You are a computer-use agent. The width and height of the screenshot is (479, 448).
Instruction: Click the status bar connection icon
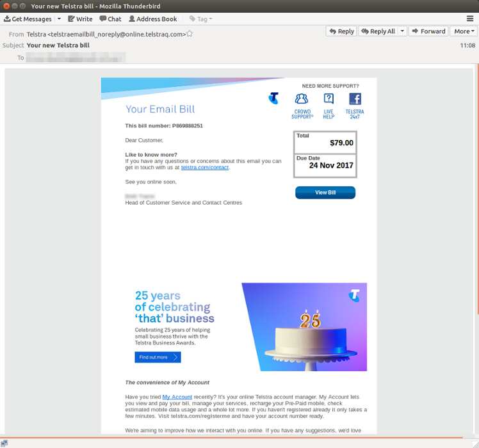click(4, 443)
